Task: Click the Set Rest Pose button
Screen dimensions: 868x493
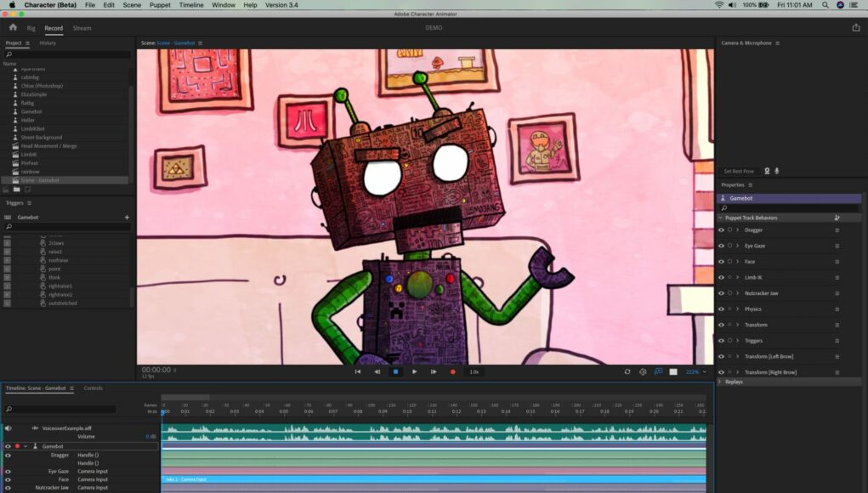Action: pyautogui.click(x=739, y=172)
